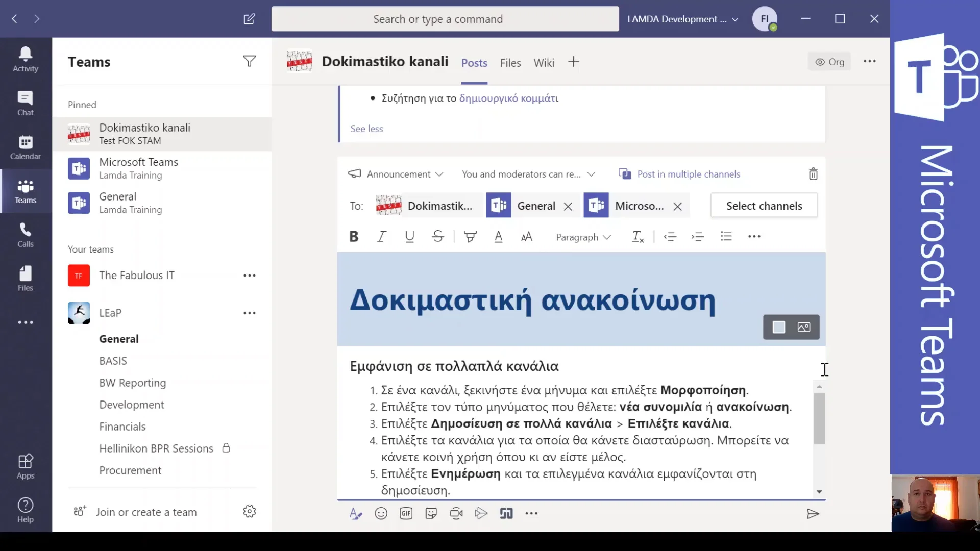
Task: Click the Select channels button
Action: click(x=764, y=206)
